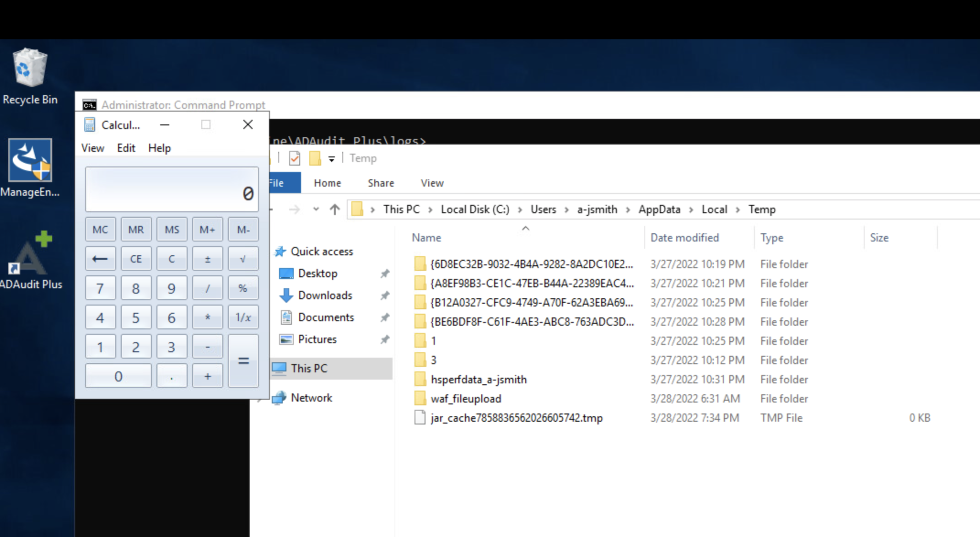Select Network in the navigation pane
The image size is (980, 537).
[x=311, y=398]
